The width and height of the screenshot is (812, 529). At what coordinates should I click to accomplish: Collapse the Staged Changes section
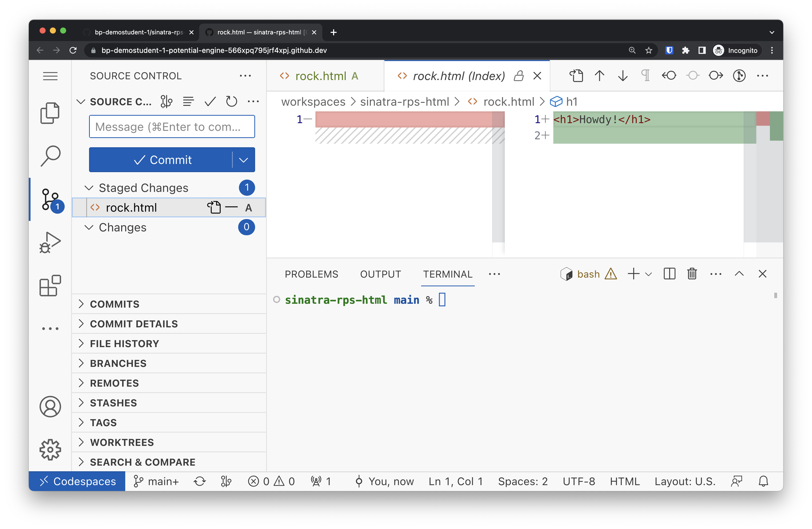coord(89,188)
